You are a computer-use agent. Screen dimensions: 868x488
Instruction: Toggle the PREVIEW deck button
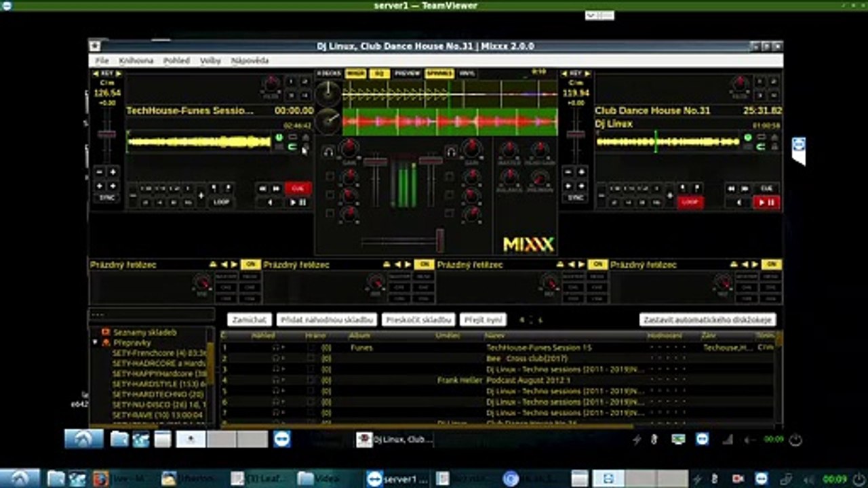[407, 73]
